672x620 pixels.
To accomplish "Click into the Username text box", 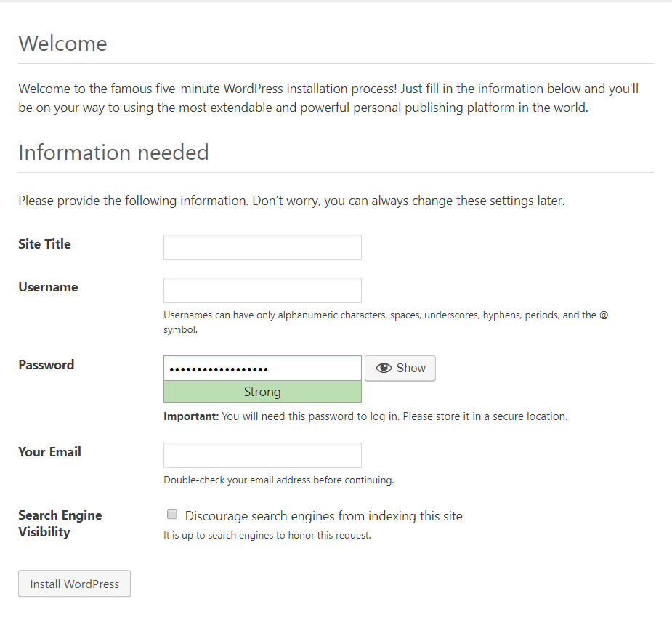I will [x=262, y=291].
